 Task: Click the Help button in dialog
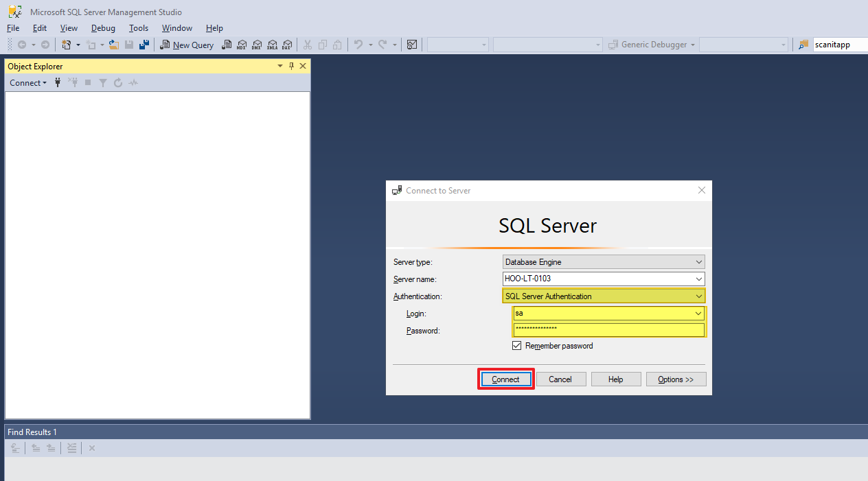(x=616, y=379)
